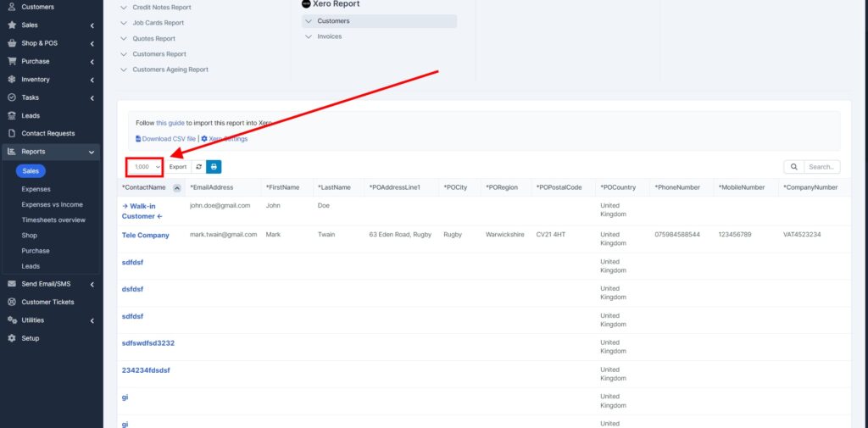This screenshot has width=868, height=428.
Task: Toggle ContactName column sort arrow
Action: (176, 188)
